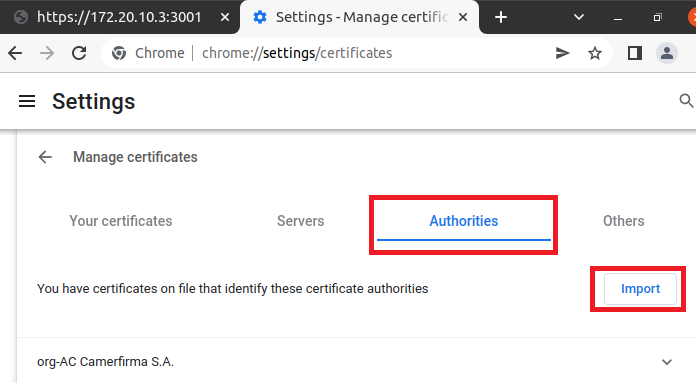Image resolution: width=696 pixels, height=383 pixels.
Task: Click the search settings magnifier icon
Action: coord(686,101)
